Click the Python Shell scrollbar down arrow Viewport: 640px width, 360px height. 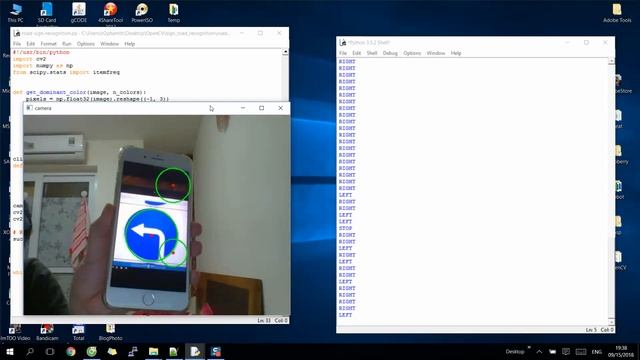(611, 322)
